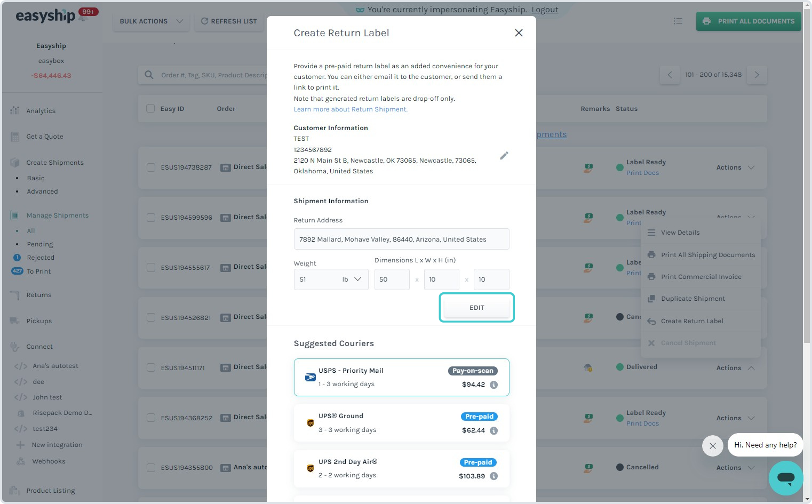Open the Bulk Actions dropdown

[x=152, y=21]
